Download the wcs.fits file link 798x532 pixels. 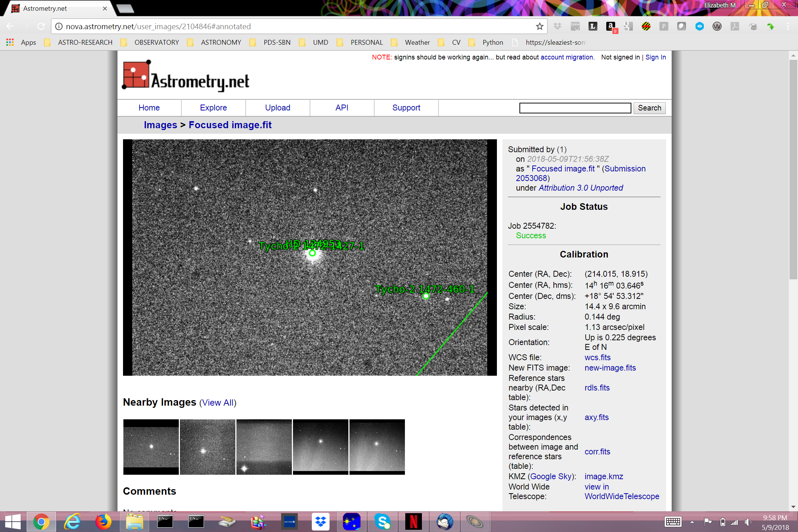click(x=597, y=358)
